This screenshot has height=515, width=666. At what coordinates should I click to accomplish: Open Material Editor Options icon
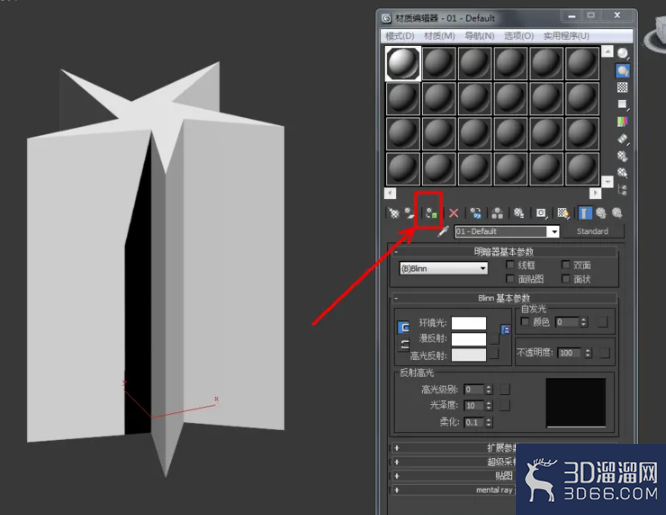pyautogui.click(x=623, y=156)
